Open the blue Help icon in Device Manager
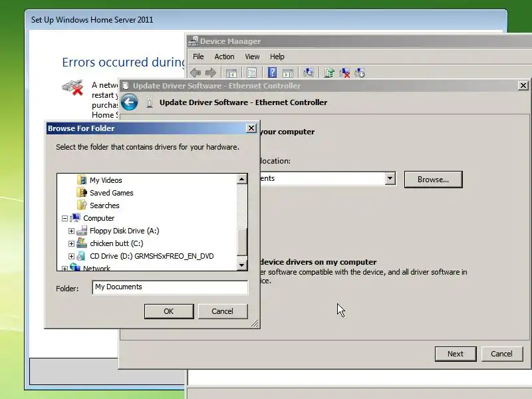The width and height of the screenshot is (532, 399). click(272, 72)
